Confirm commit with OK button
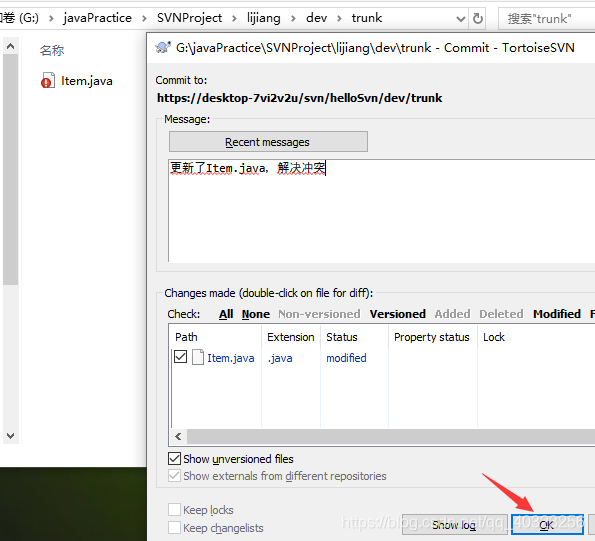 click(x=547, y=525)
